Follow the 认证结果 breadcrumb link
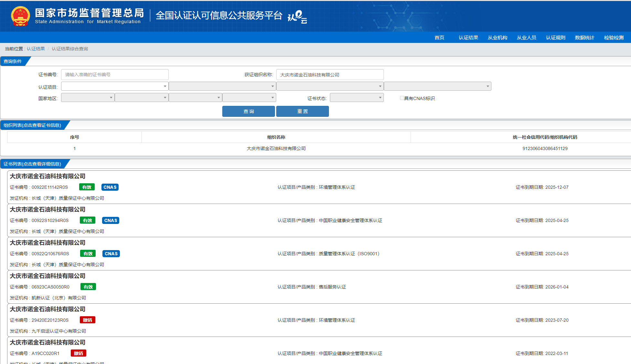631x364 pixels. pyautogui.click(x=36, y=49)
